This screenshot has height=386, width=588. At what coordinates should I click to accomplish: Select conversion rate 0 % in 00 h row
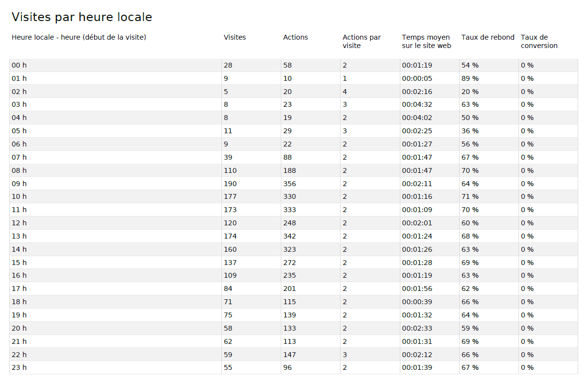coord(527,65)
